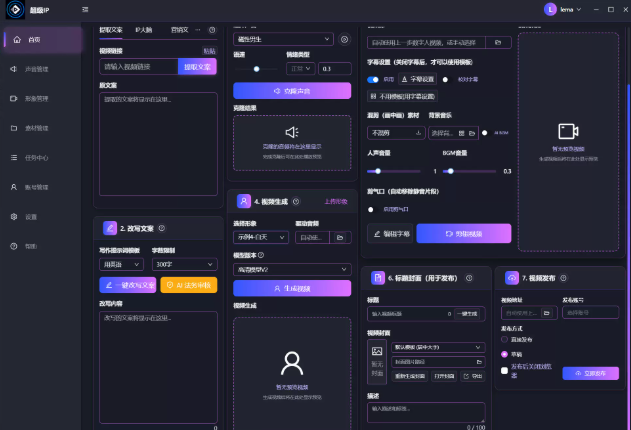
Task: Open folder icon in background music field
Action: (x=472, y=133)
